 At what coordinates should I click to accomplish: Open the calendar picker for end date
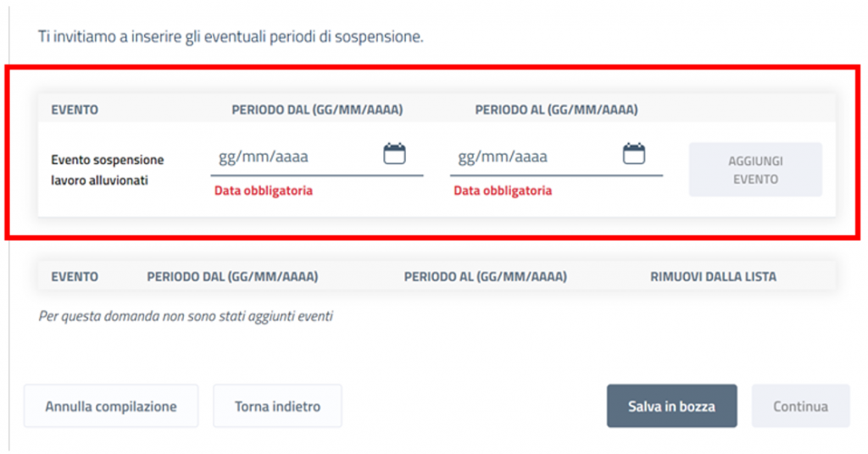coord(634,154)
